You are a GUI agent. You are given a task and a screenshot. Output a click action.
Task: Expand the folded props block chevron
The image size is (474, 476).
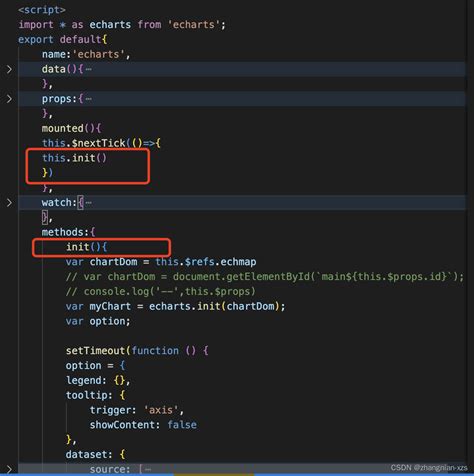(9, 99)
